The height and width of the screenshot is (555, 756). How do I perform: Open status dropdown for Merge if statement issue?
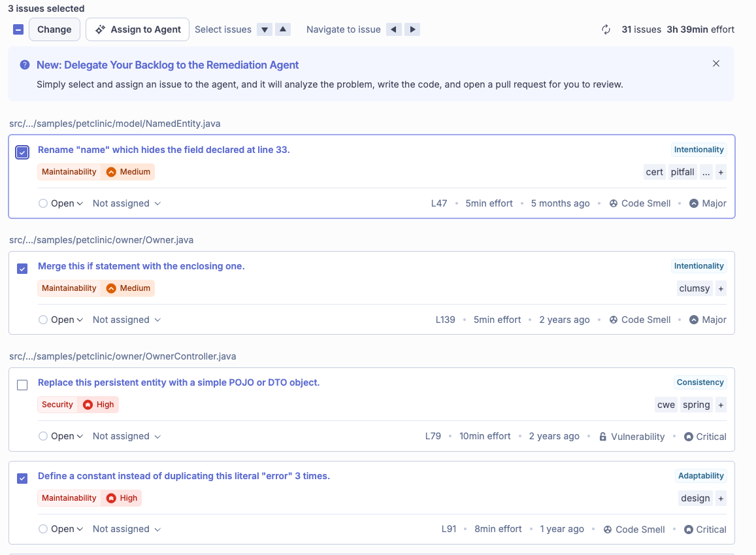click(61, 320)
